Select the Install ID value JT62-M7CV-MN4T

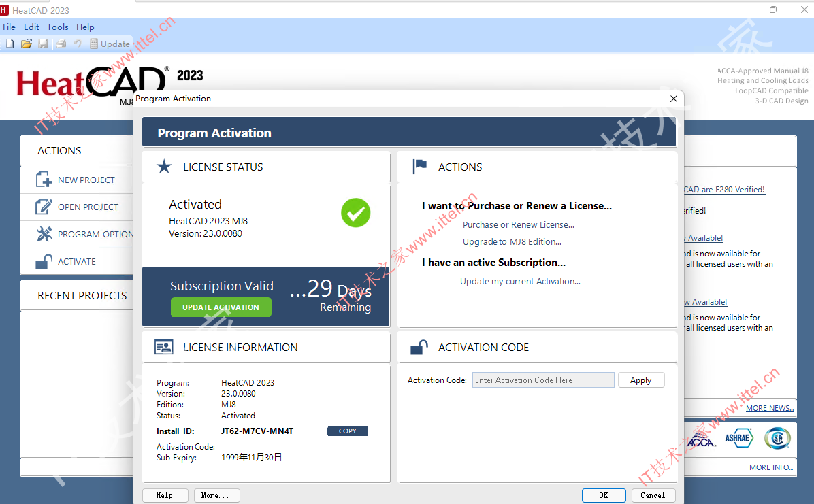257,431
